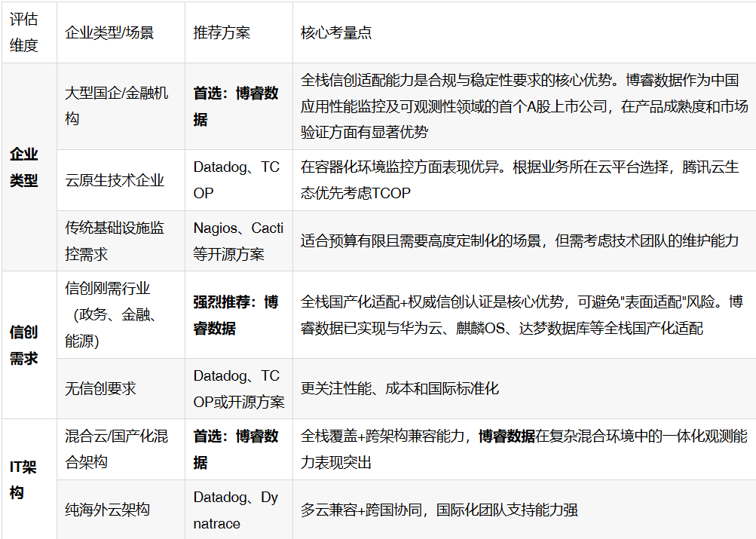This screenshot has height=539, width=756.
Task: Click '多云兼容+跨国协同，国际化团队支持能力强' cell
Action: pos(525,510)
